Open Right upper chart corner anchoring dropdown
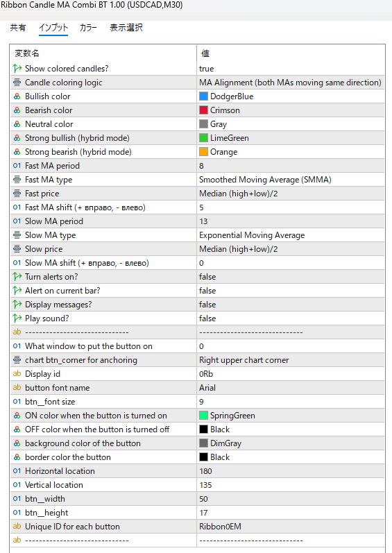Screen dimensions: 392x553 (x=291, y=360)
